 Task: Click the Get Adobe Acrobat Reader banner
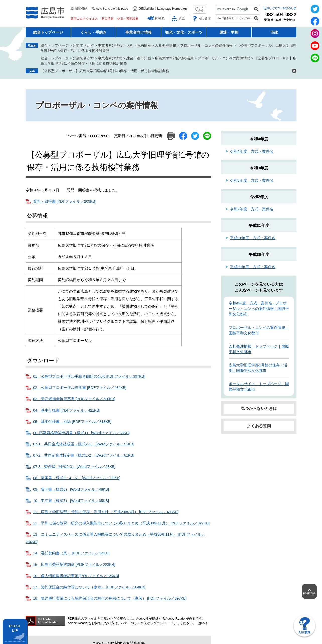[x=45, y=621]
